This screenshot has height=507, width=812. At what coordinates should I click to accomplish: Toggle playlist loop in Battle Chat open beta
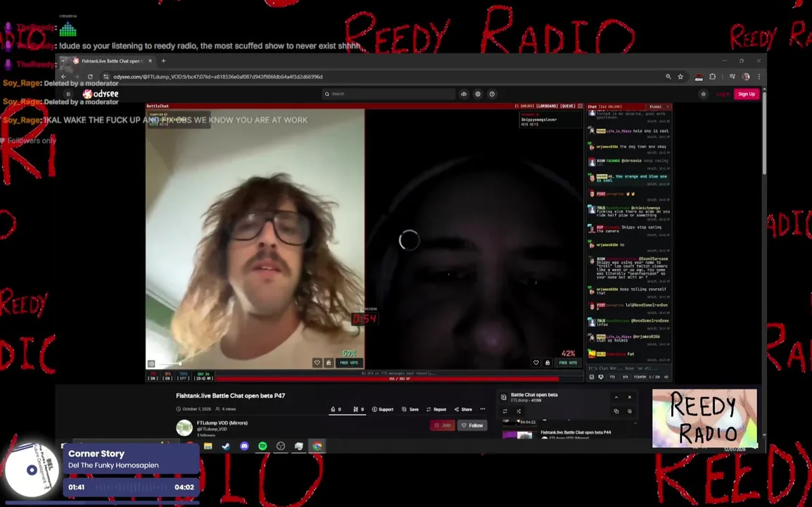tap(505, 411)
